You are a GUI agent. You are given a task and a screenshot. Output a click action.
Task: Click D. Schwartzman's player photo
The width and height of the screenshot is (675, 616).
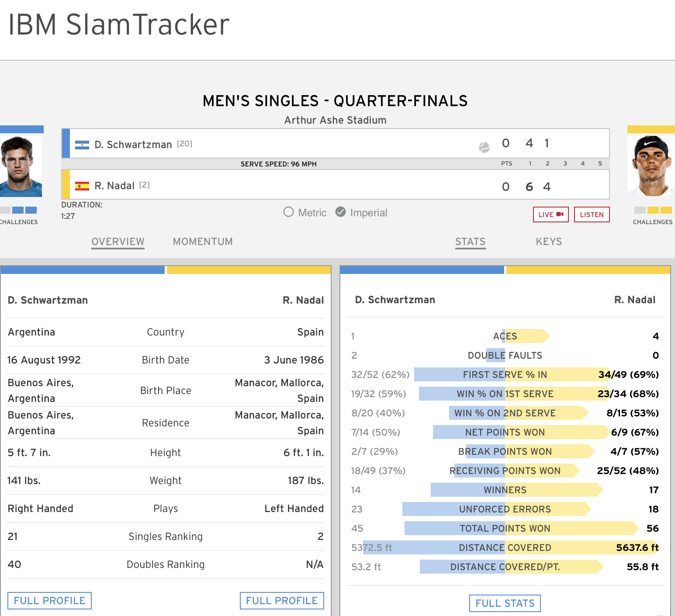pyautogui.click(x=21, y=166)
